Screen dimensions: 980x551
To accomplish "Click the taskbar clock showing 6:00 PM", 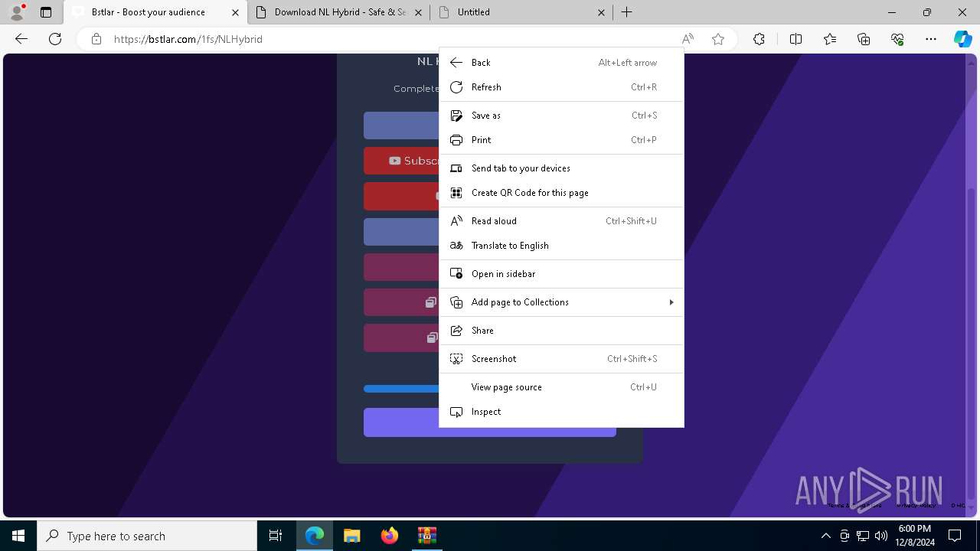I will coord(915,536).
